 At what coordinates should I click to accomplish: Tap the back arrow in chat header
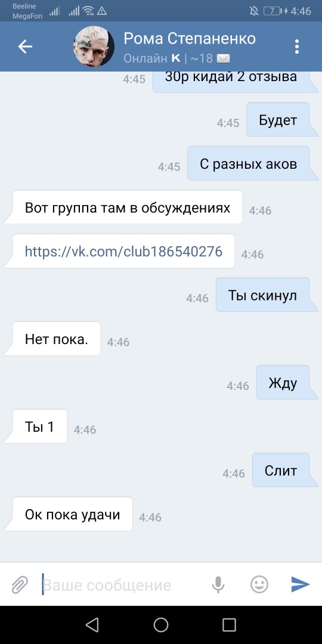click(25, 47)
